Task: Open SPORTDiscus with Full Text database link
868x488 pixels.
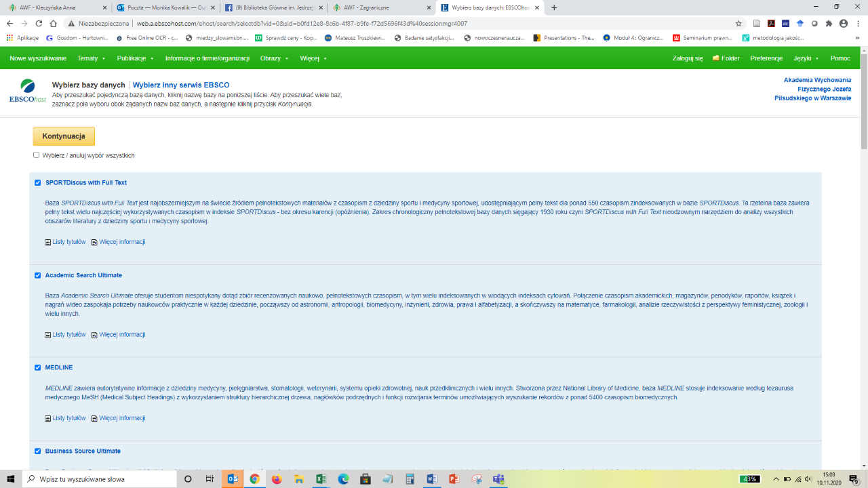Action: coord(86,183)
